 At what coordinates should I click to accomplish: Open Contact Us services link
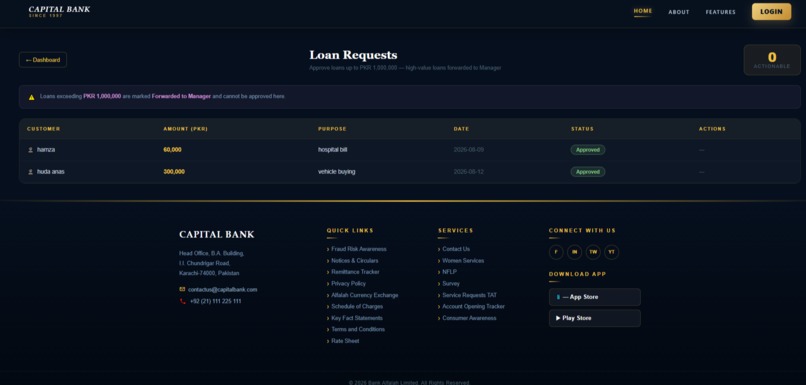(x=456, y=249)
